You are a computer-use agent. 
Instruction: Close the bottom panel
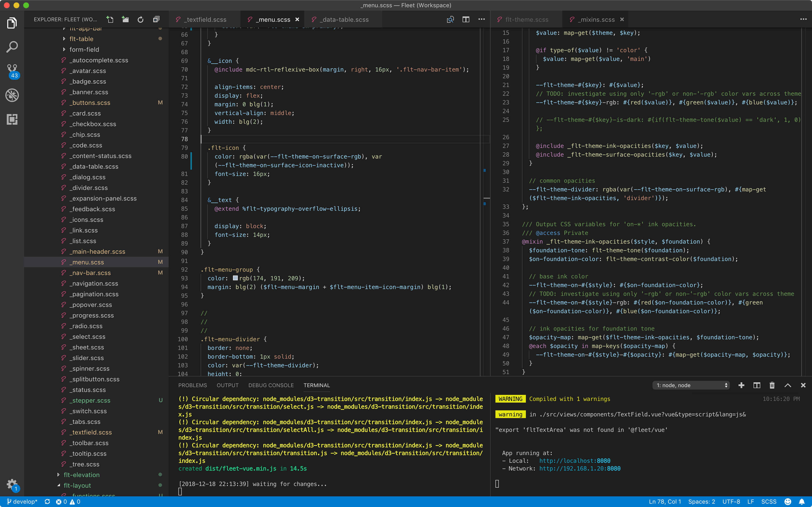pyautogui.click(x=803, y=385)
